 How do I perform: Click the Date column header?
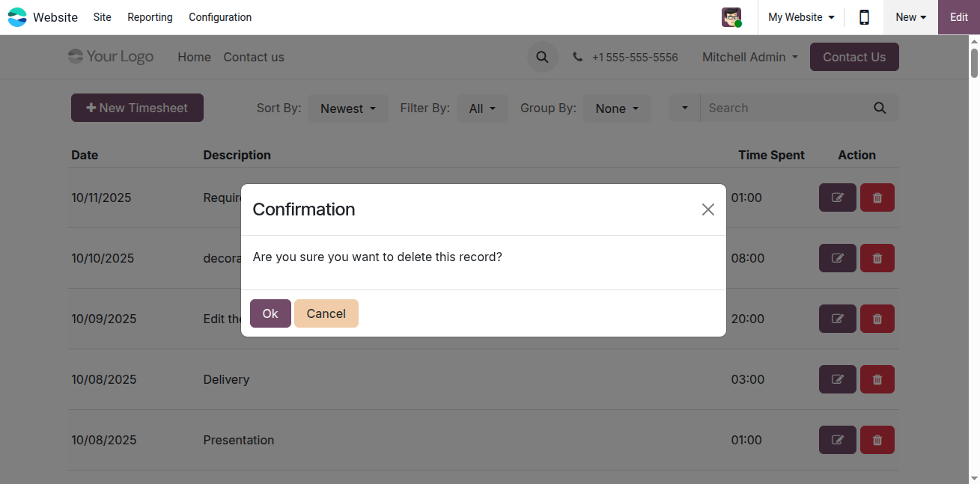85,155
